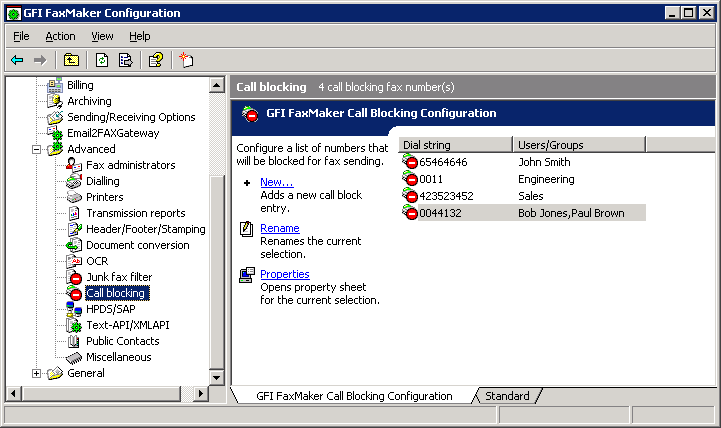This screenshot has height=428, width=721.
Task: Select the General tree item label
Action: [x=86, y=373]
